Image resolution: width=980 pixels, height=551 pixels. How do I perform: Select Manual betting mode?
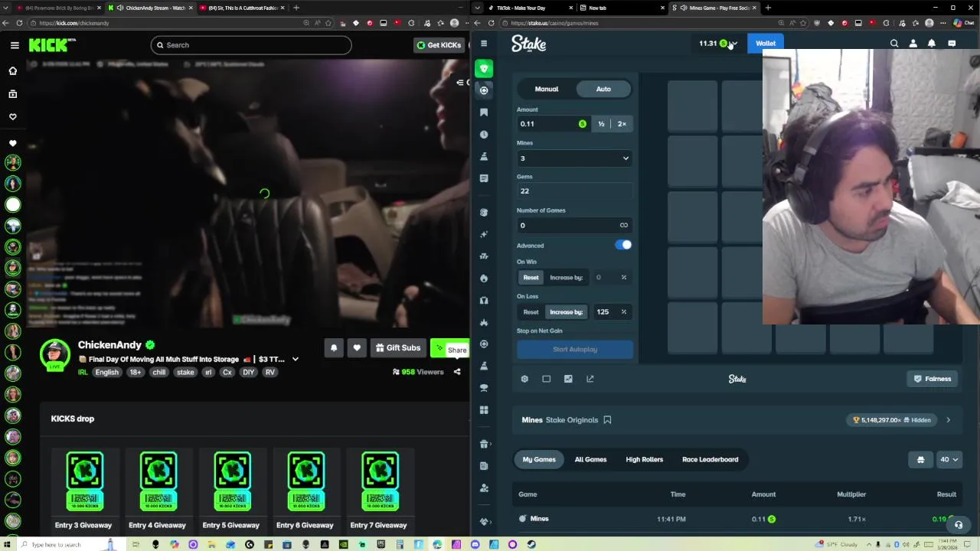tap(547, 90)
